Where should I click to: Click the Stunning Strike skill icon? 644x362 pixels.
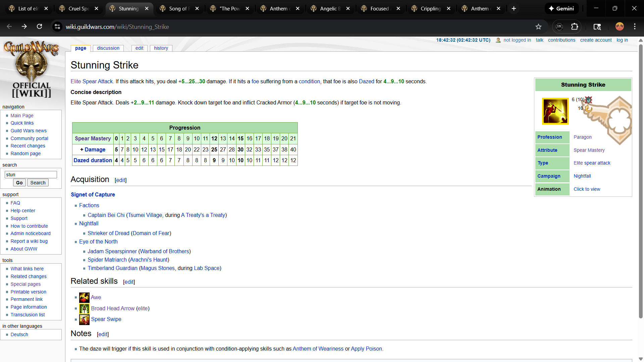(x=555, y=111)
